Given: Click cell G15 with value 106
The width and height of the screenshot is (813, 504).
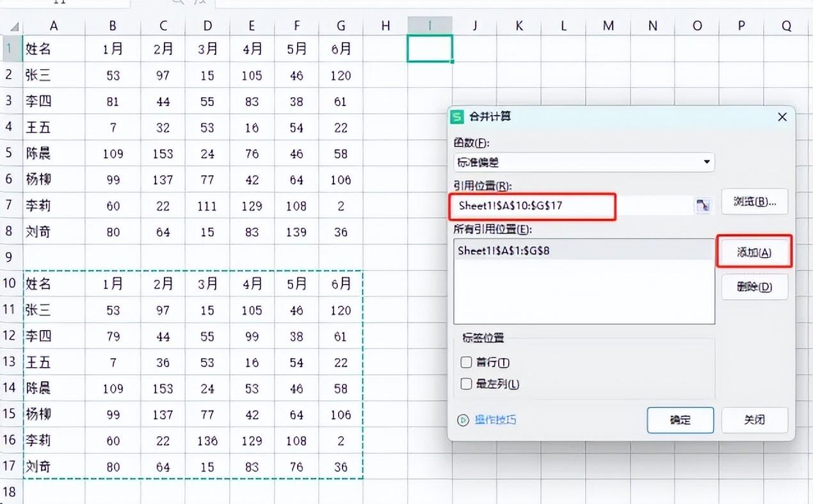Looking at the screenshot, I should 341,414.
